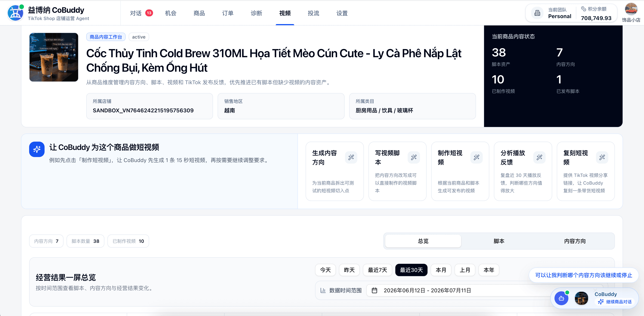Switch to the 脚本 view segment
The height and width of the screenshot is (316, 644).
[499, 241]
